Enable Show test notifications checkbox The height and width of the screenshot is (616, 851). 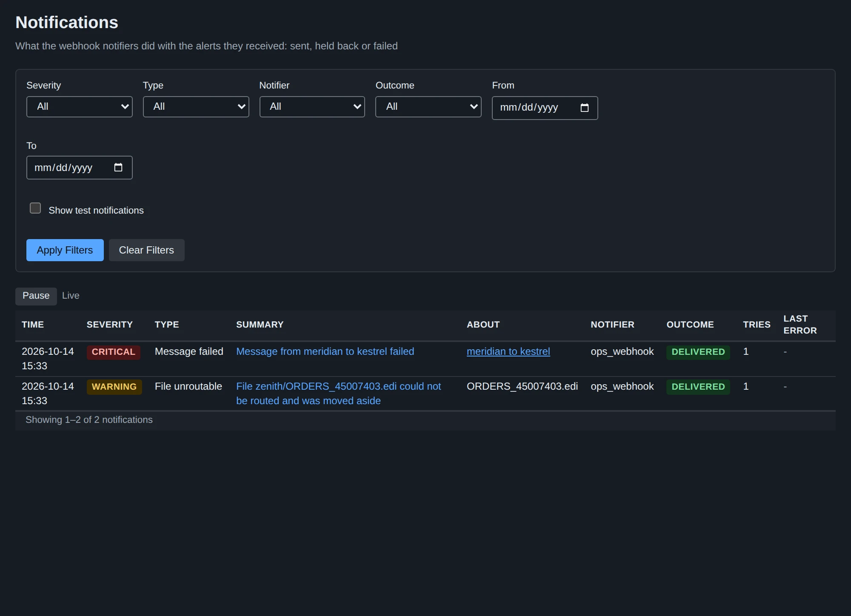pyautogui.click(x=35, y=208)
